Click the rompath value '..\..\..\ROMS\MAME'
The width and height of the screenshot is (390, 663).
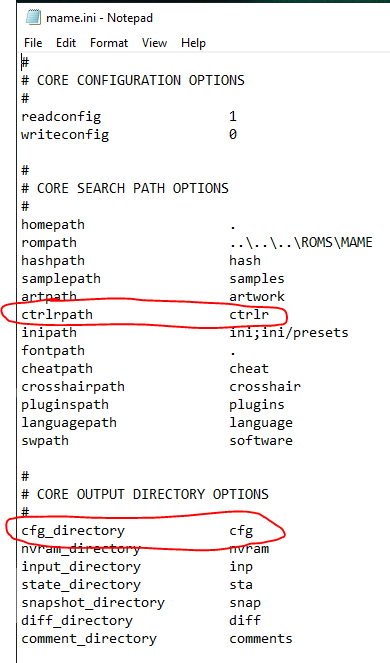click(301, 243)
